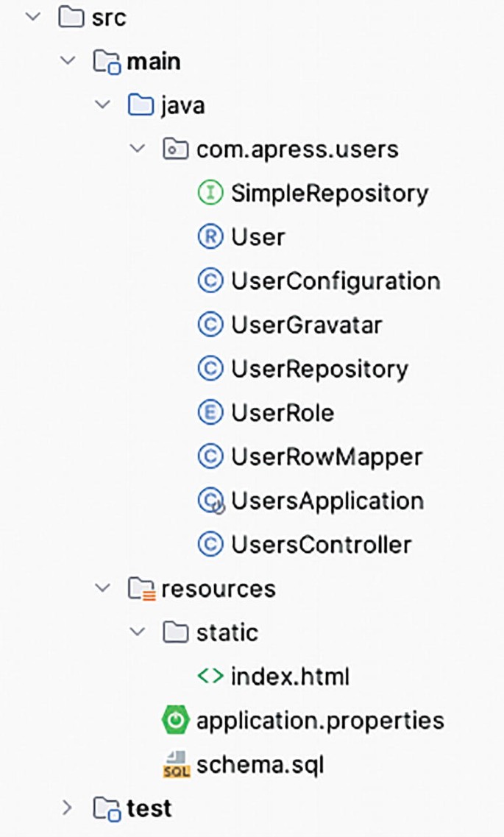Select the UserGravatar file
This screenshot has width=504, height=837.
tap(308, 325)
